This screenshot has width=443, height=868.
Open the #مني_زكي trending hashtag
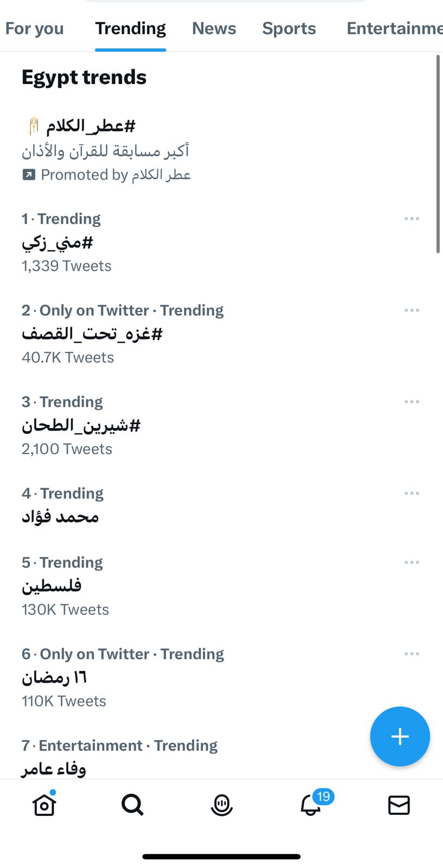(x=58, y=242)
